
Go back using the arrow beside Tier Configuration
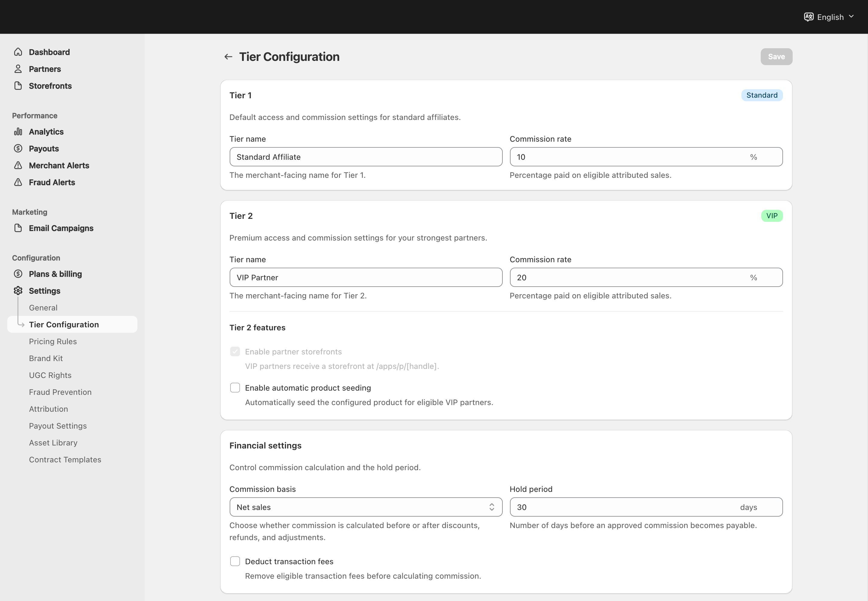point(228,57)
